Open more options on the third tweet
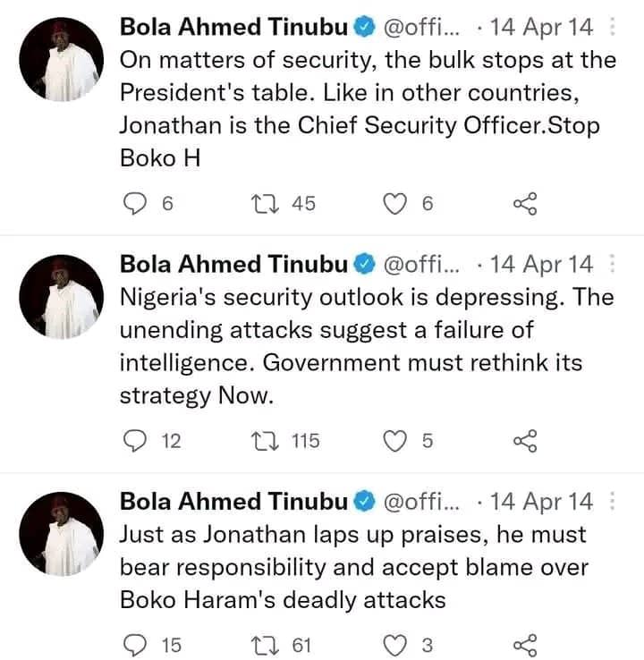Viewport: 644px width, 660px height. [x=612, y=502]
